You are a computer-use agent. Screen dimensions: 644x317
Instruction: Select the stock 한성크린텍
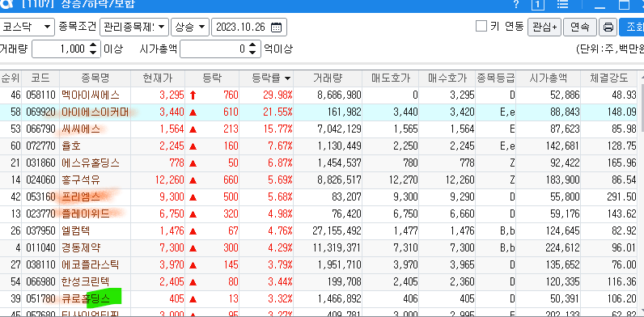[86, 281]
